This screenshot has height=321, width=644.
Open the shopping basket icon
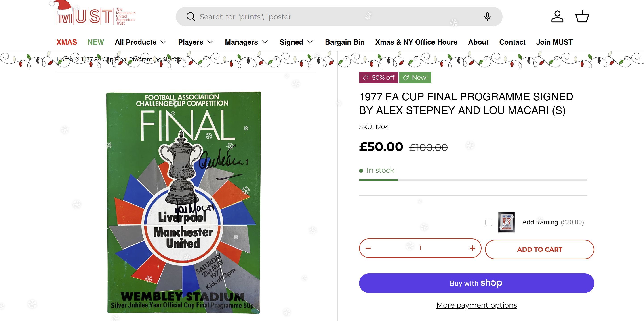(582, 17)
